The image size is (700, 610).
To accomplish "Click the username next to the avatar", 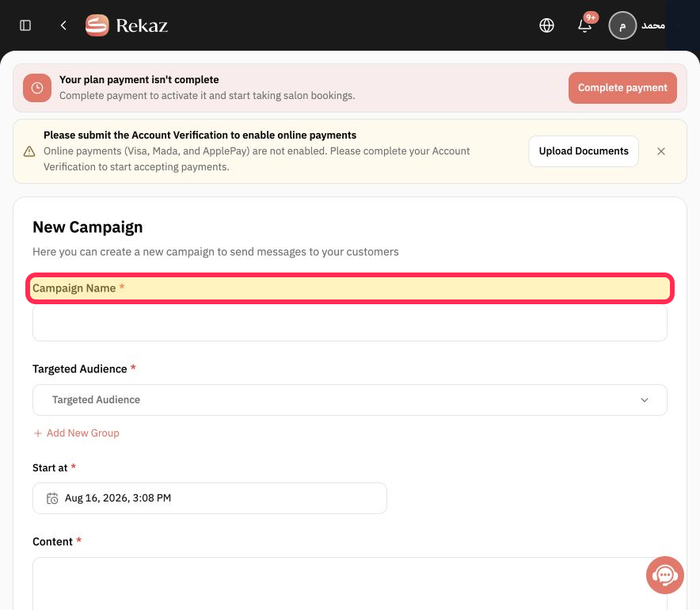I will click(x=653, y=25).
